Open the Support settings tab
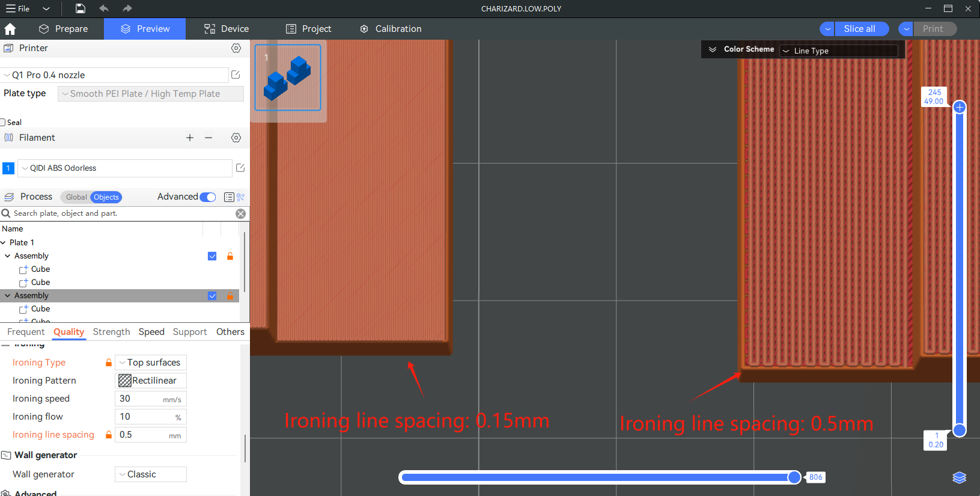This screenshot has width=980, height=496. click(x=190, y=332)
